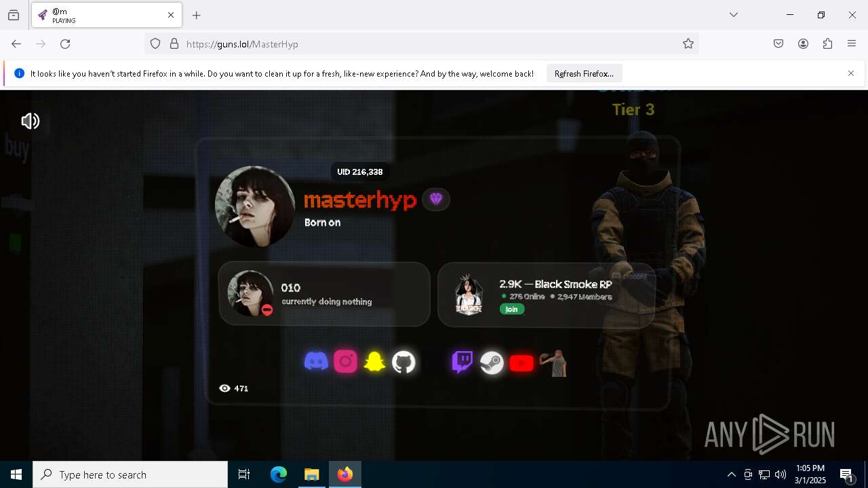Open the Windows Start menu
This screenshot has height=488, width=868.
coord(16,474)
